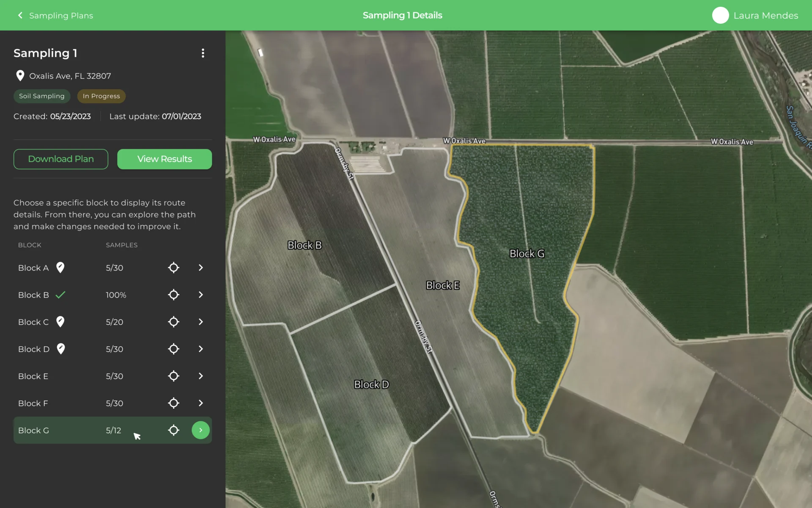This screenshot has width=812, height=508.
Task: Locate Block F with the crosshair icon
Action: (x=173, y=403)
